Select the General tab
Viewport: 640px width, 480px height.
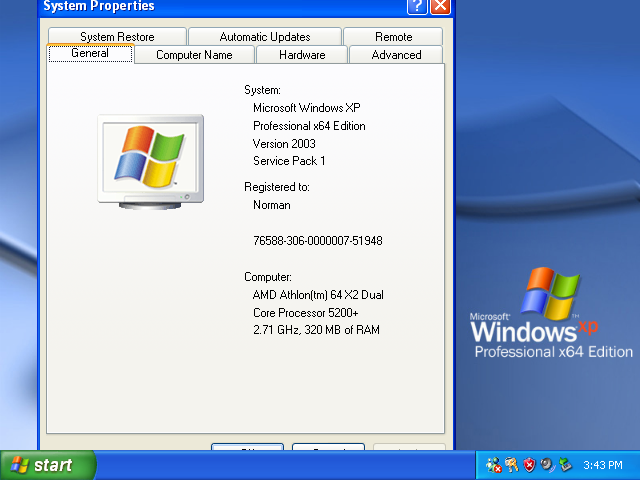point(90,53)
